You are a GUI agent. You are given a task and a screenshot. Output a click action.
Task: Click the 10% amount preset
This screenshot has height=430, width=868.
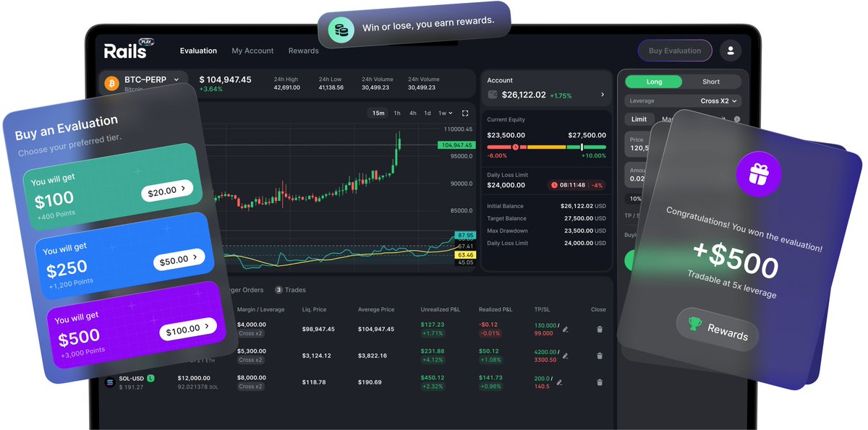pyautogui.click(x=634, y=199)
